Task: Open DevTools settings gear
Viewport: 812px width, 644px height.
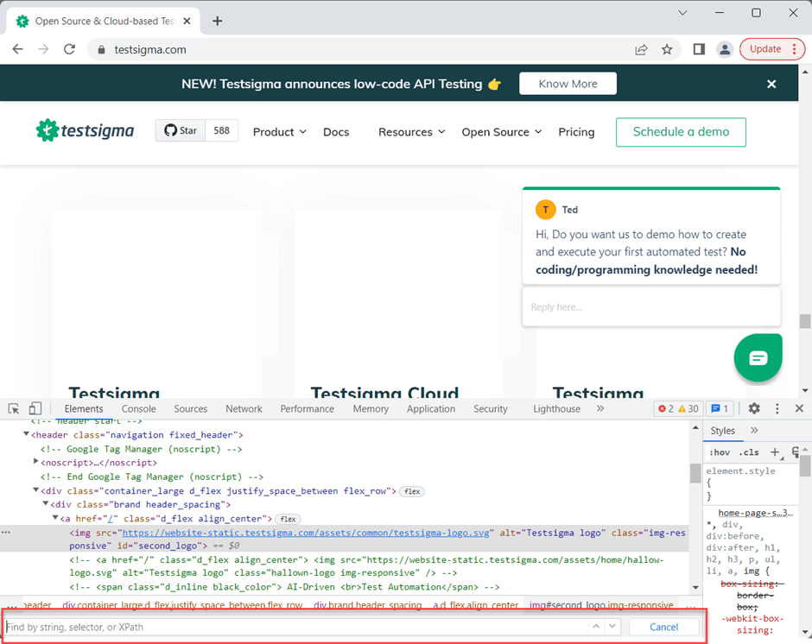Action: (754, 408)
